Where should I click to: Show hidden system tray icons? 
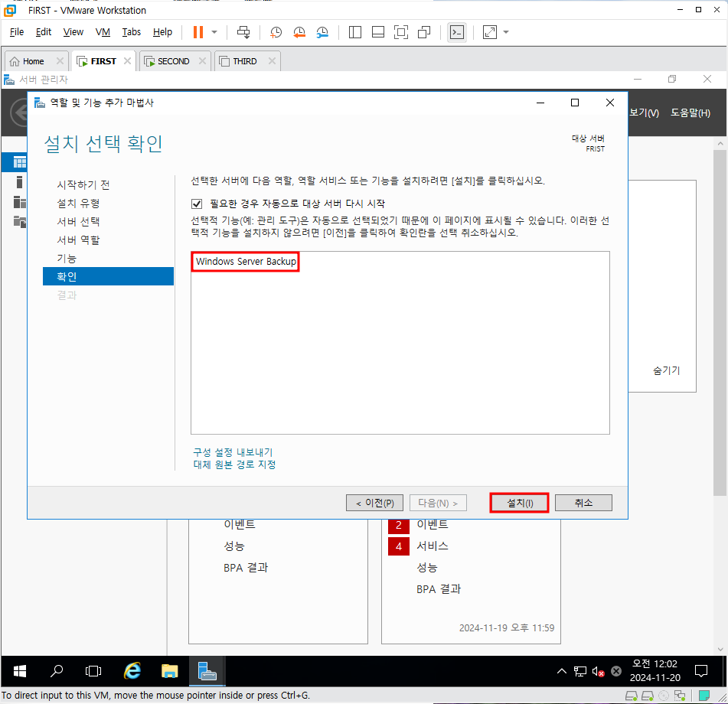[562, 671]
